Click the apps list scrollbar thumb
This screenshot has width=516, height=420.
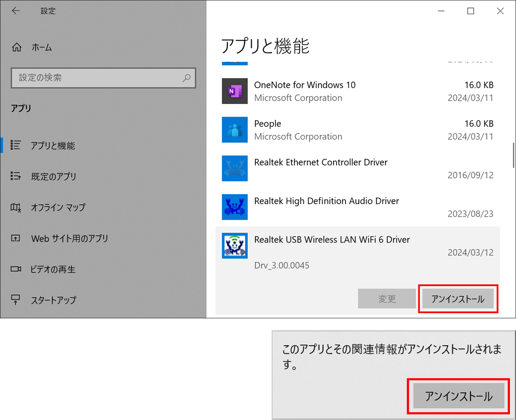pos(513,156)
